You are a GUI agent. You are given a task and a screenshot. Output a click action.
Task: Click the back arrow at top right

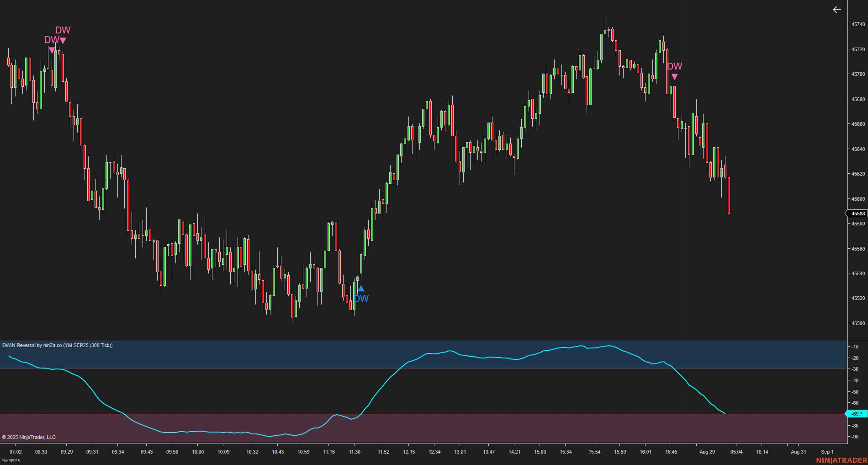pyautogui.click(x=837, y=10)
